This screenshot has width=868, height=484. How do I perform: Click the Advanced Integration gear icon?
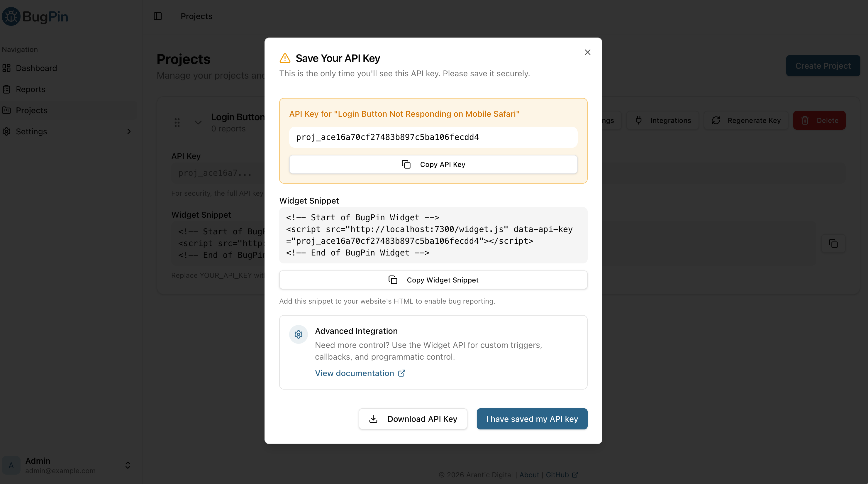pos(298,334)
